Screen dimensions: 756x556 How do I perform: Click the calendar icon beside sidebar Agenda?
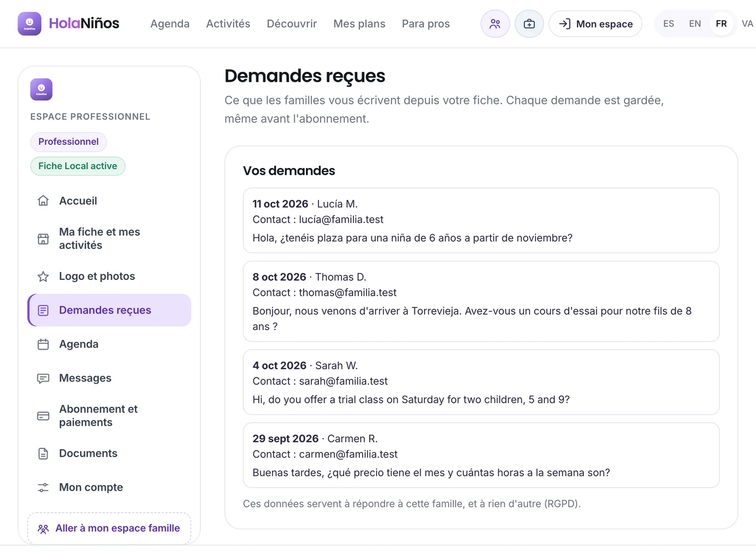point(43,344)
